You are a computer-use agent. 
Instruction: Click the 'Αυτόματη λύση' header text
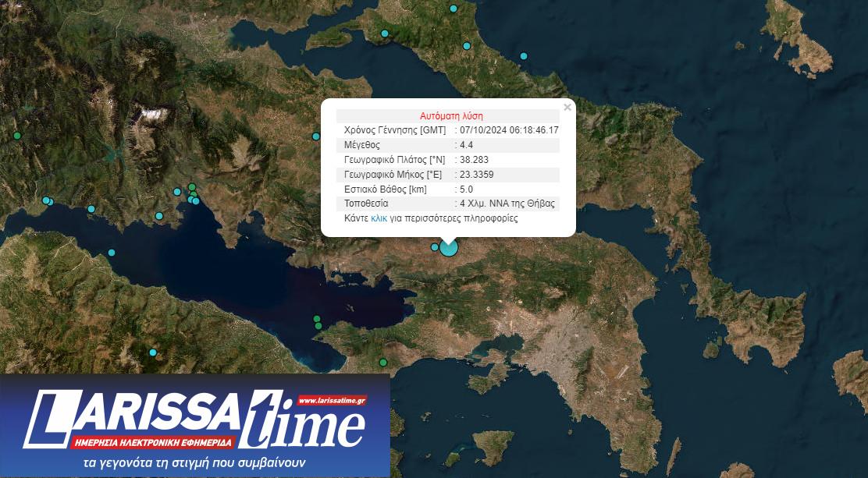[x=451, y=116]
